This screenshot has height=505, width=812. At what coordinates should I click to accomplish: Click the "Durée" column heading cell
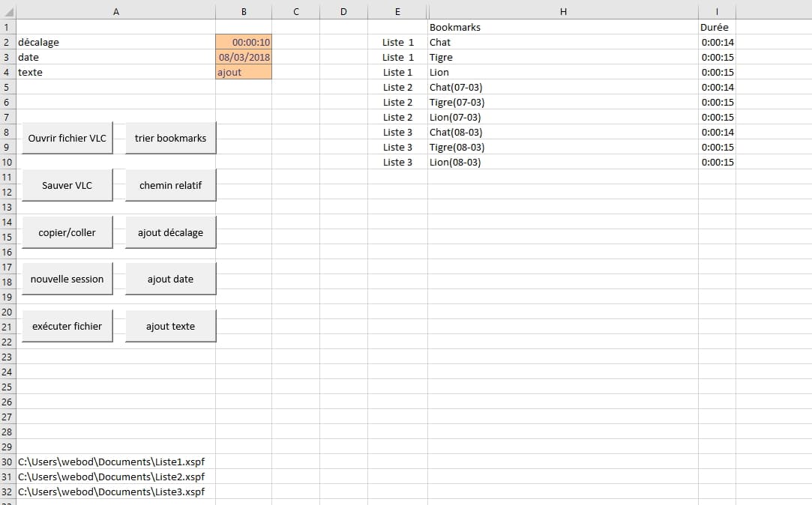(x=714, y=28)
